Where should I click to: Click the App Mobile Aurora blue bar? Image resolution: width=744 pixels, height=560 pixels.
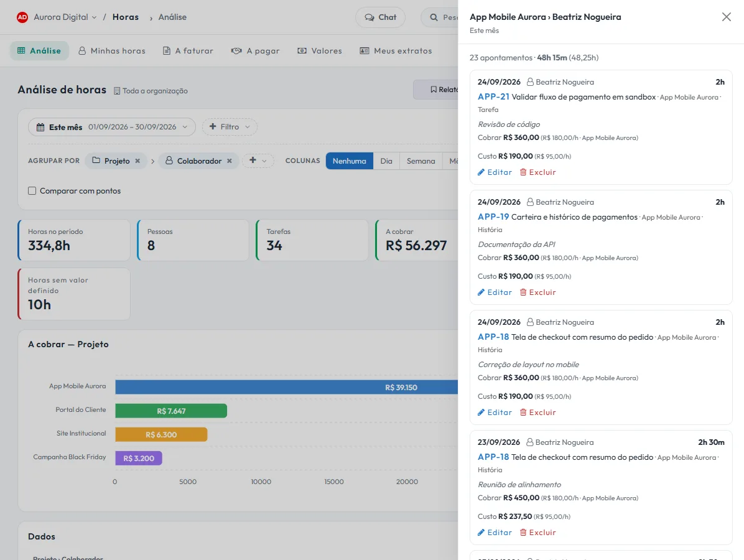[x=287, y=387]
